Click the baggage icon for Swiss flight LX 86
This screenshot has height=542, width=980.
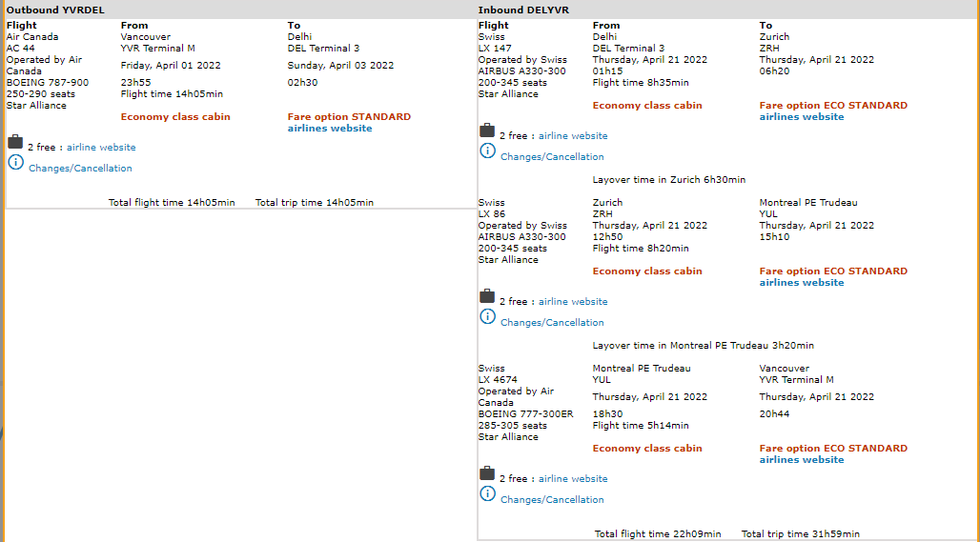[487, 296]
